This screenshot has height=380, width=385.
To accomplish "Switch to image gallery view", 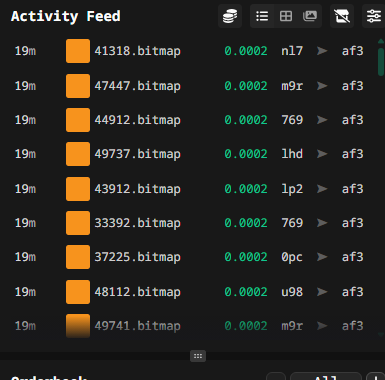I will (x=310, y=16).
